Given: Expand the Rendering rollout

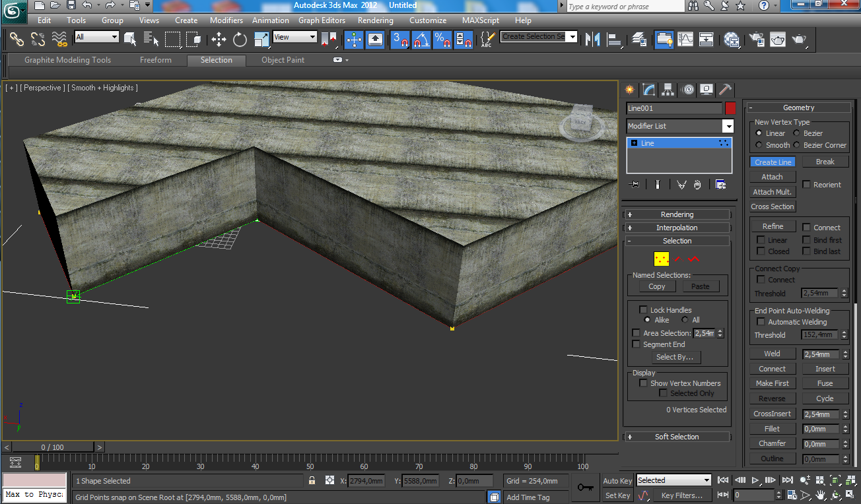Looking at the screenshot, I should [x=677, y=214].
